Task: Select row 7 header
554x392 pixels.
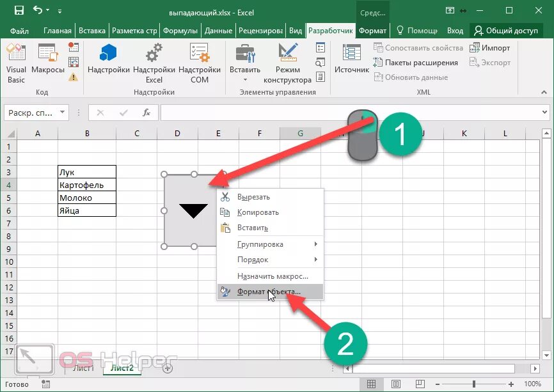Action: click(x=8, y=223)
